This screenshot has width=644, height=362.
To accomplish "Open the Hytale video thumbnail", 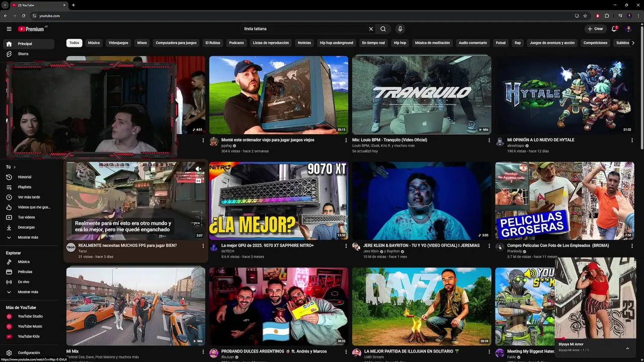I will pyautogui.click(x=565, y=95).
